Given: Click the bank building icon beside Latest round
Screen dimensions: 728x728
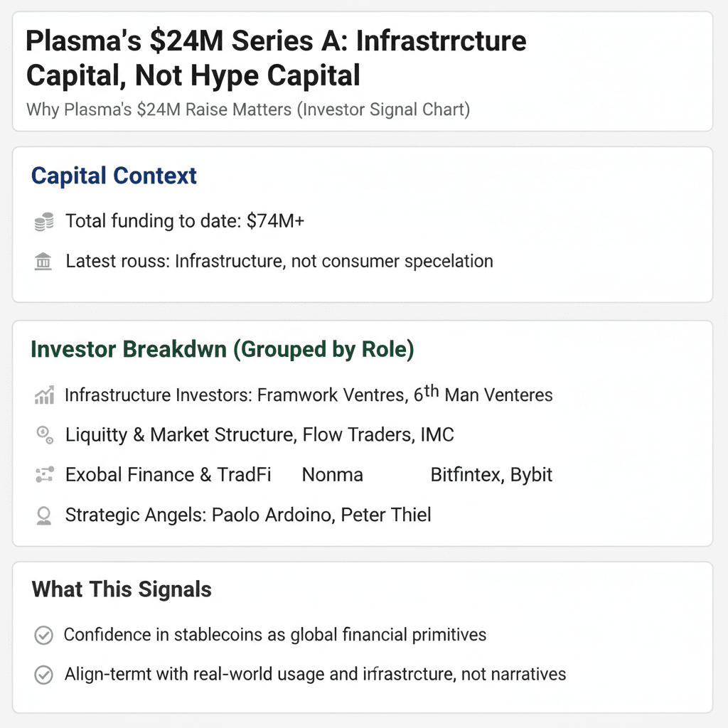Looking at the screenshot, I should click(x=43, y=262).
